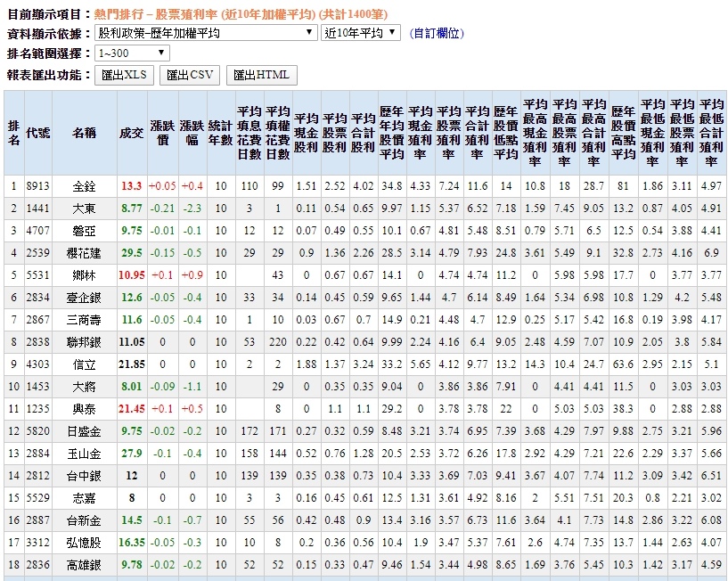Open stock code 4707

(38, 231)
